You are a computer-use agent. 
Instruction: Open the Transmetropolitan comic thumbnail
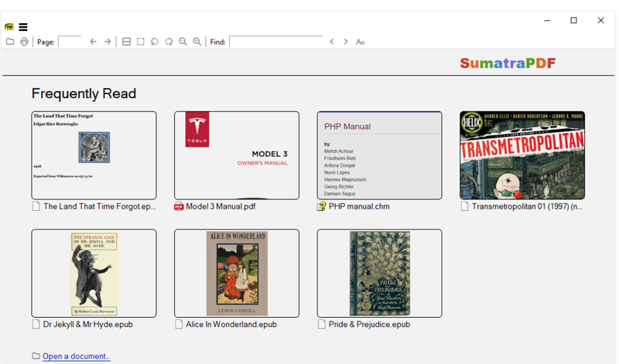pyautogui.click(x=522, y=155)
